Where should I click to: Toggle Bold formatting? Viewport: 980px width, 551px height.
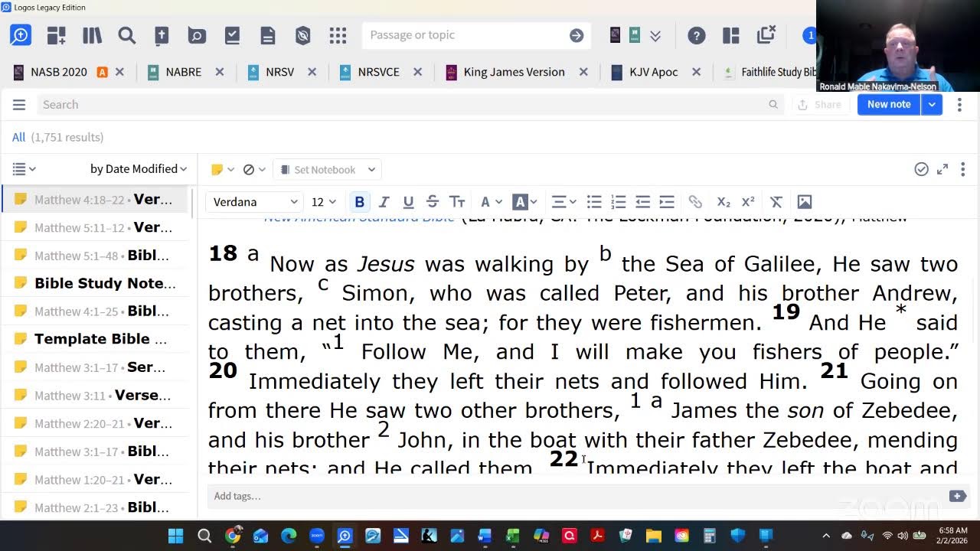point(359,202)
